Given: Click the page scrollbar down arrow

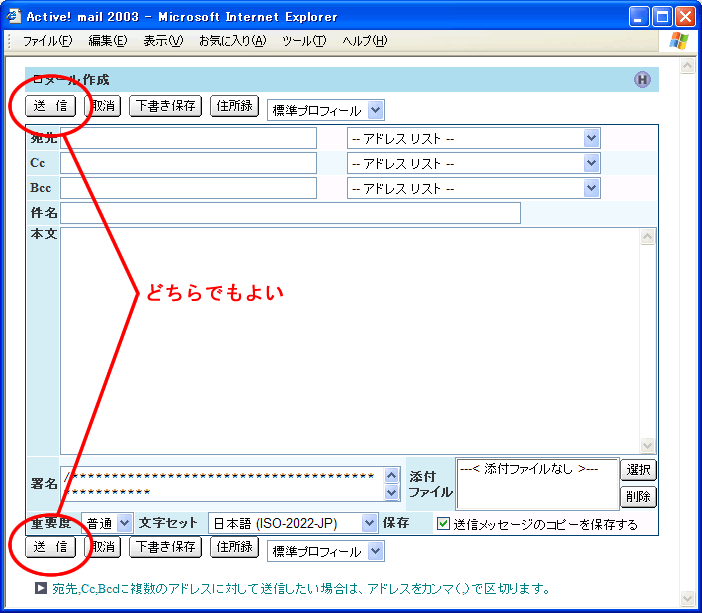Looking at the screenshot, I should (x=687, y=598).
